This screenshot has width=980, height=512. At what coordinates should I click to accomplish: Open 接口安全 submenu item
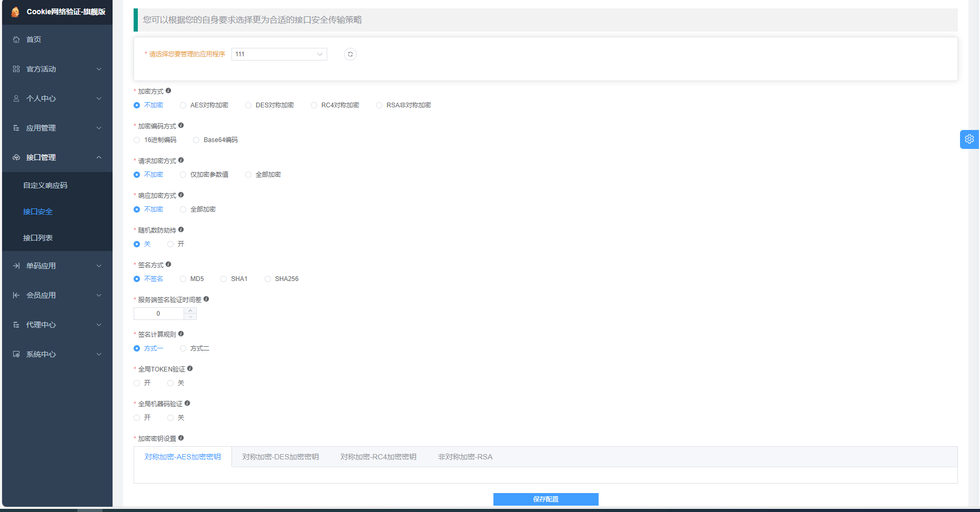[57, 212]
